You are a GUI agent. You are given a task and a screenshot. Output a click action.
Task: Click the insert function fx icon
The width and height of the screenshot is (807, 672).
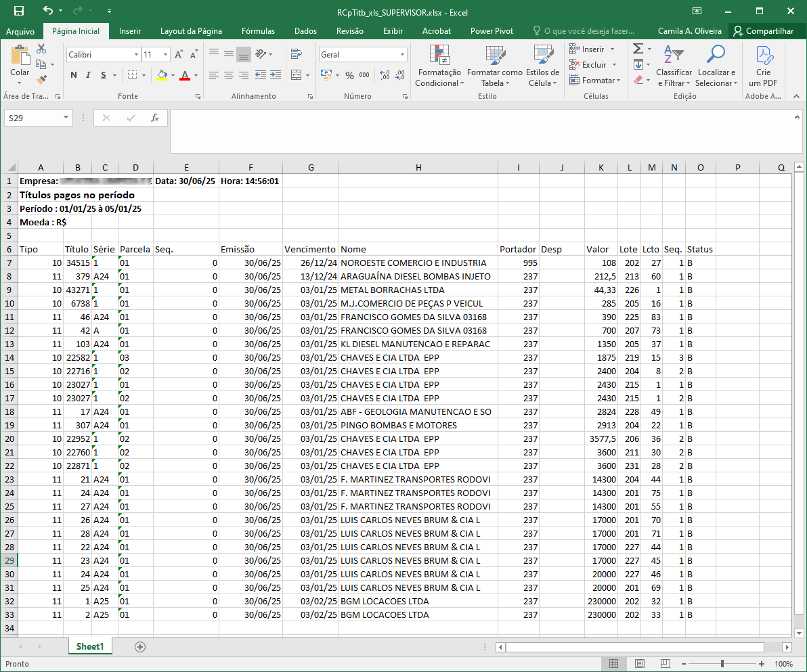[x=155, y=118]
